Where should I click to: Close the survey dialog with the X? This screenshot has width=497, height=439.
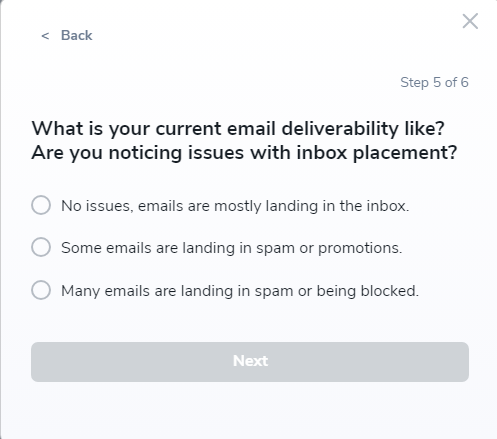[x=470, y=21]
